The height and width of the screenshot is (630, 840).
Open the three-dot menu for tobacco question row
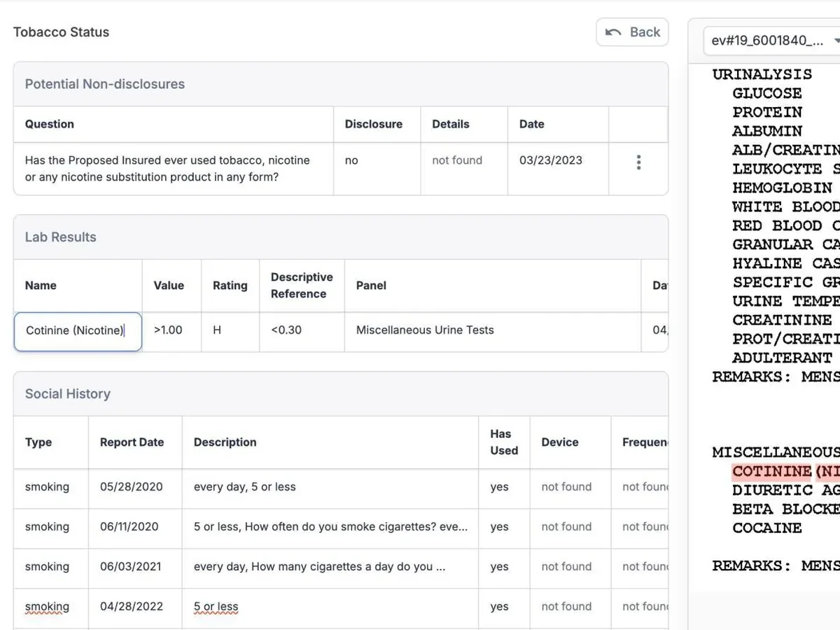point(638,162)
